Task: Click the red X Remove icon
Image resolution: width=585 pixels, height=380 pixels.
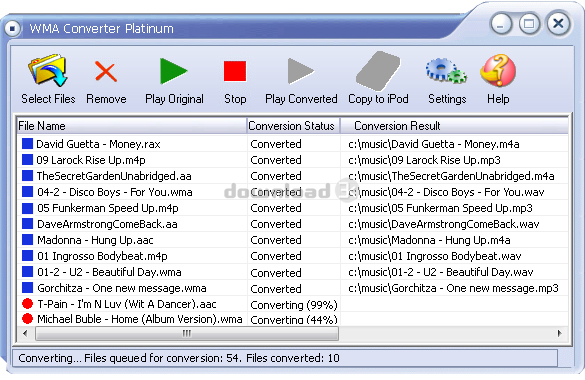Action: click(106, 71)
